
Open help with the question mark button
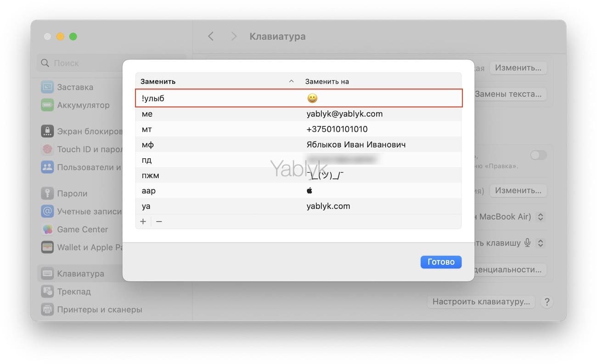pyautogui.click(x=546, y=302)
